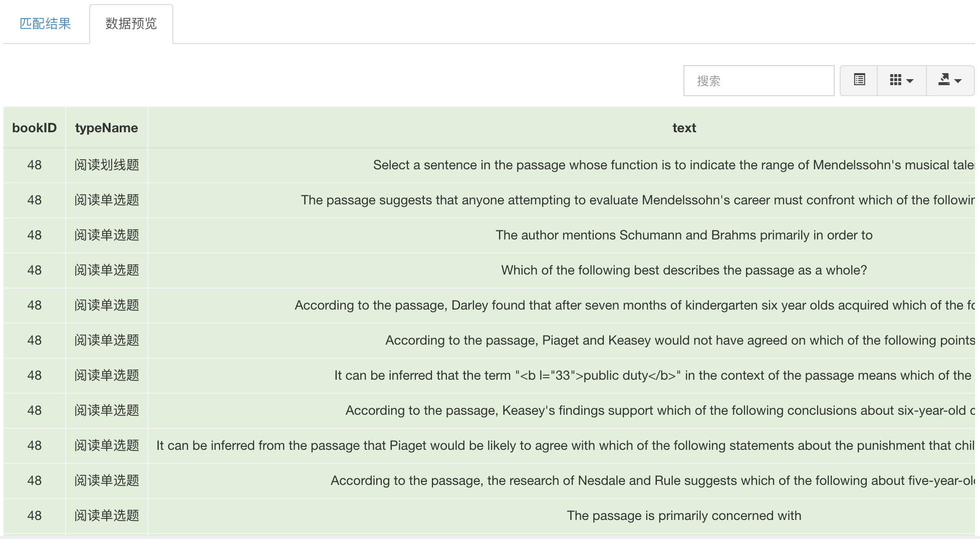Click the Keasey's findings question row

489,410
